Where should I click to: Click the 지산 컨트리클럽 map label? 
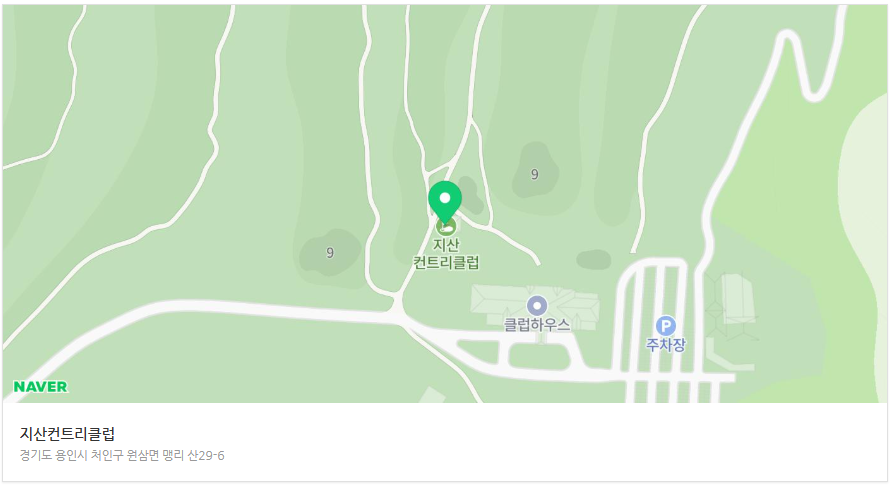446,253
